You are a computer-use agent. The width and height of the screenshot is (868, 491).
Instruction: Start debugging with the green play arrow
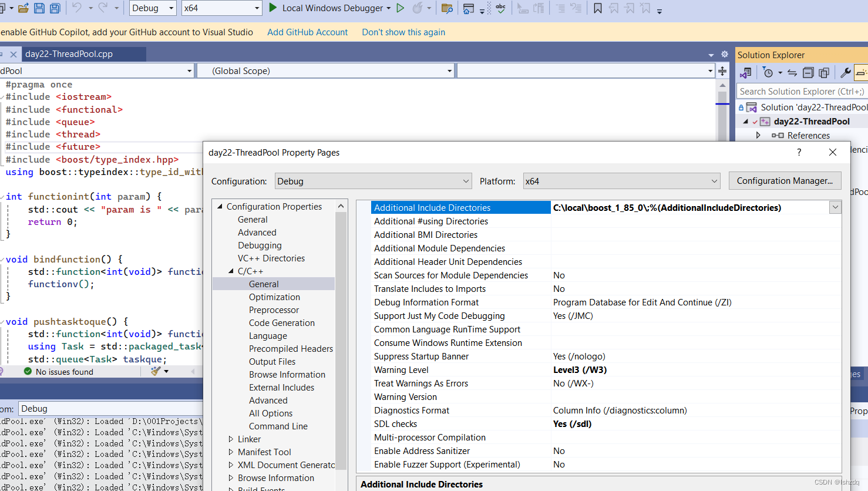click(273, 8)
